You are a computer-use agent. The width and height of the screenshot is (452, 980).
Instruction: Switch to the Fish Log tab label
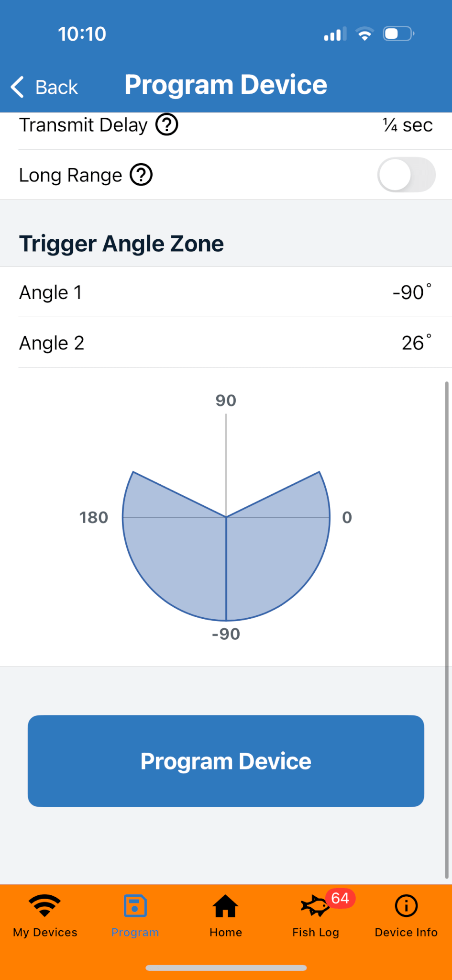[x=316, y=932]
